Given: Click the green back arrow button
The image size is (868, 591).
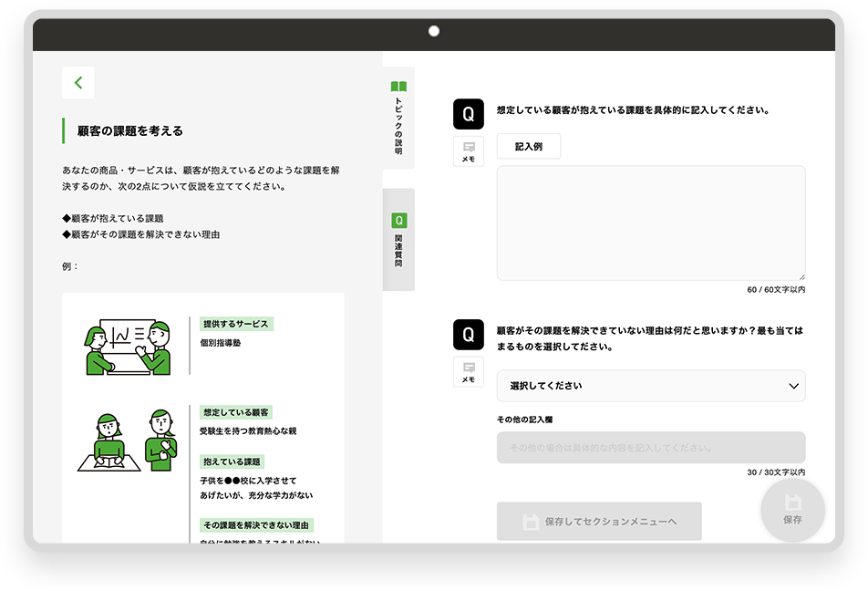Looking at the screenshot, I should [x=78, y=83].
